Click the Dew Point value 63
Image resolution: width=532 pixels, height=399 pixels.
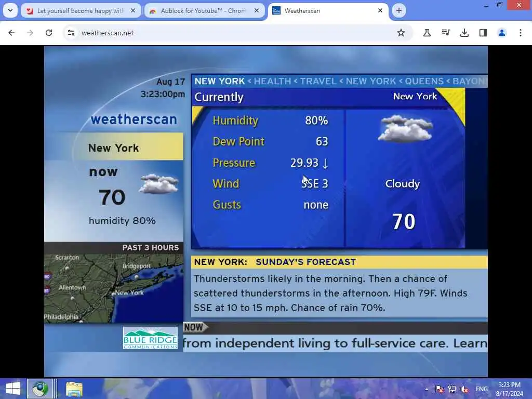(x=322, y=141)
